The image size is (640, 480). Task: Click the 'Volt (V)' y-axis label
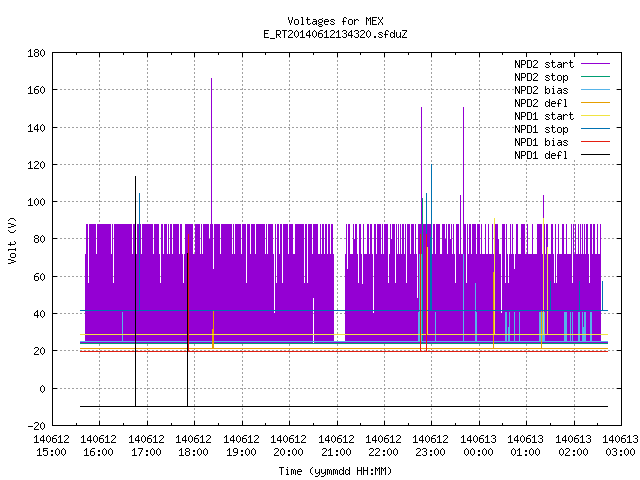(12, 240)
